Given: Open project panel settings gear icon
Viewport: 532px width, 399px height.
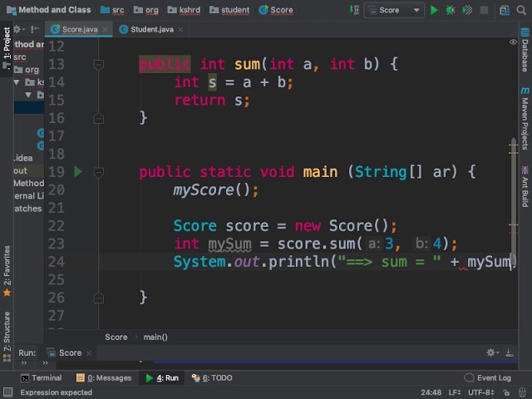Looking at the screenshot, I should click(x=18, y=30).
